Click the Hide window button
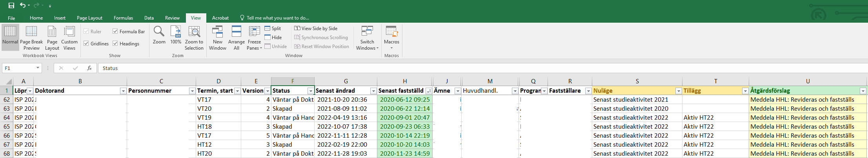This screenshot has width=868, height=158. coord(273,37)
